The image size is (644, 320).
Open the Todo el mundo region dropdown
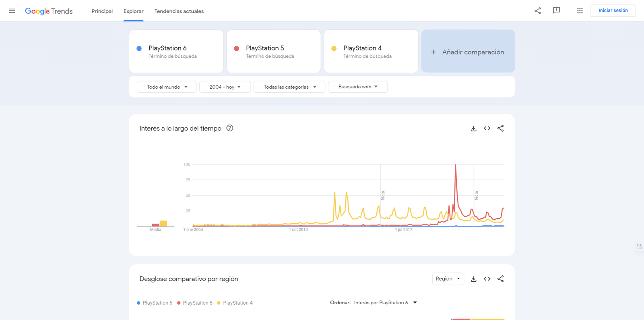(x=167, y=87)
